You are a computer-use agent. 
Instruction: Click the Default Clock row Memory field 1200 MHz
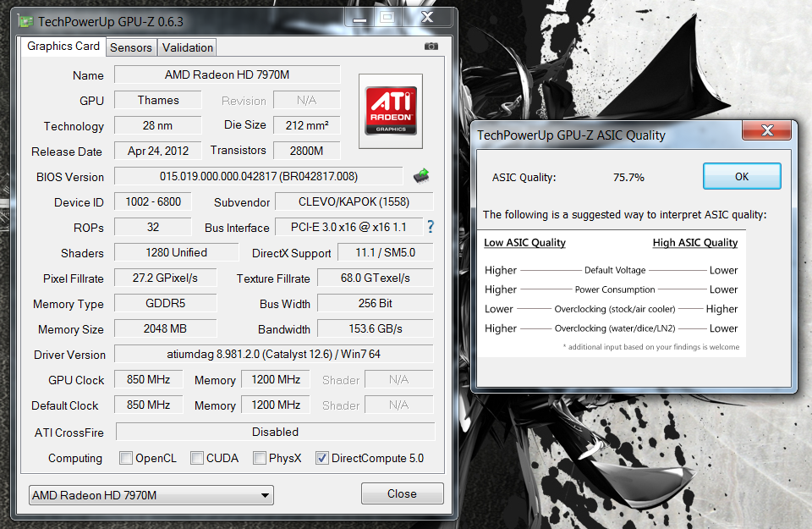pos(276,405)
